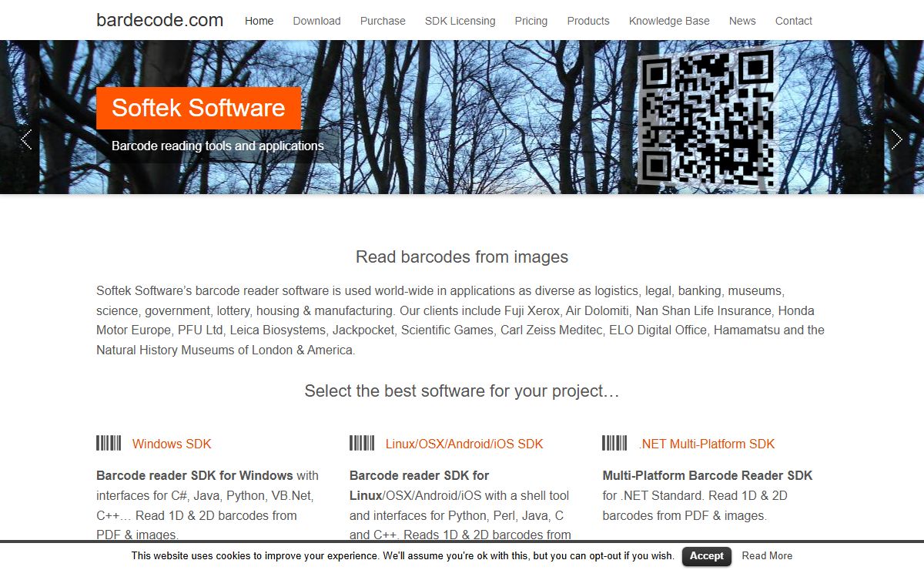Image resolution: width=924 pixels, height=570 pixels.
Task: Open the Linux/OSX/Android/iOS SDK link
Action: click(464, 444)
